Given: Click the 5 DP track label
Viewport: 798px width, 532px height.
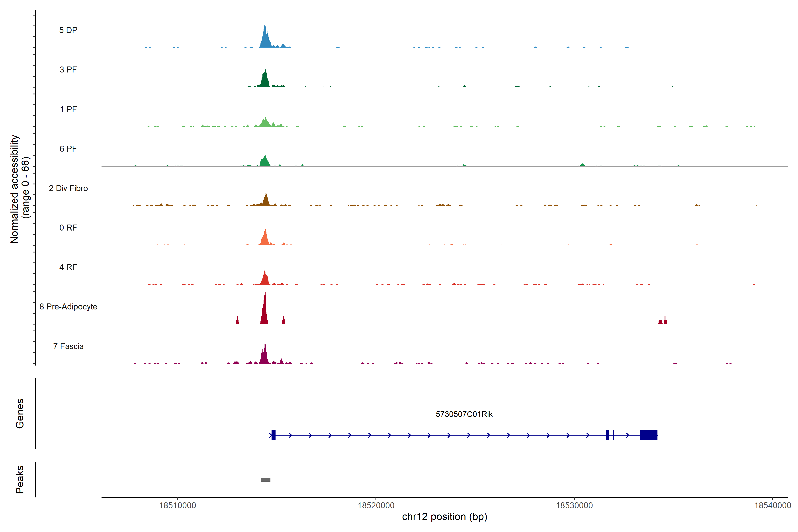Looking at the screenshot, I should (x=68, y=30).
